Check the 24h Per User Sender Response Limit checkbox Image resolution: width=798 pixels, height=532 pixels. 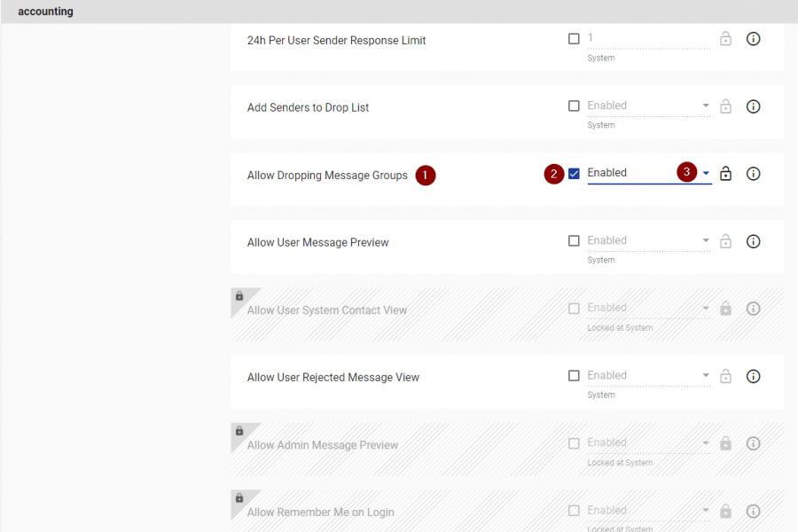pos(574,39)
